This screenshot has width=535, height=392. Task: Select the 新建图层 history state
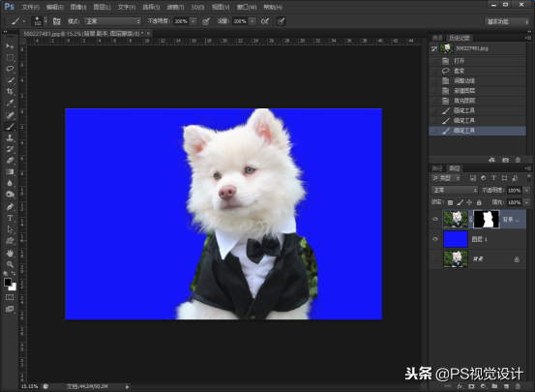477,91
